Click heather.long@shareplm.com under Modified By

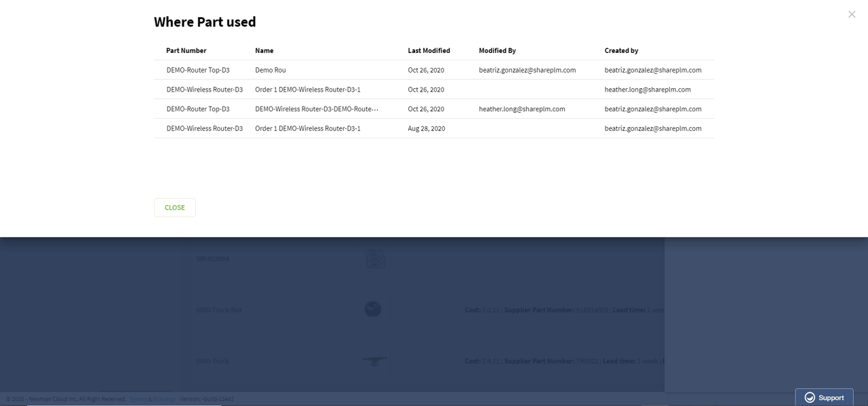tap(521, 109)
